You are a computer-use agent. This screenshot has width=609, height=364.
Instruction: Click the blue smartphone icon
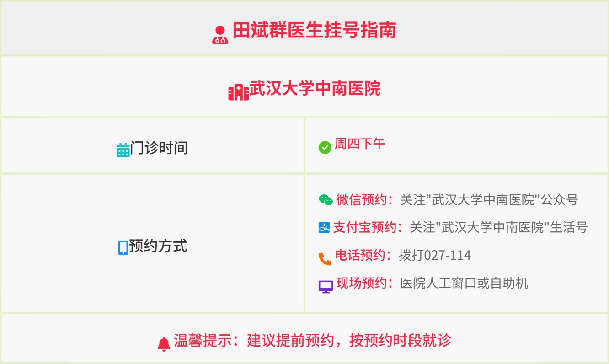[123, 248]
